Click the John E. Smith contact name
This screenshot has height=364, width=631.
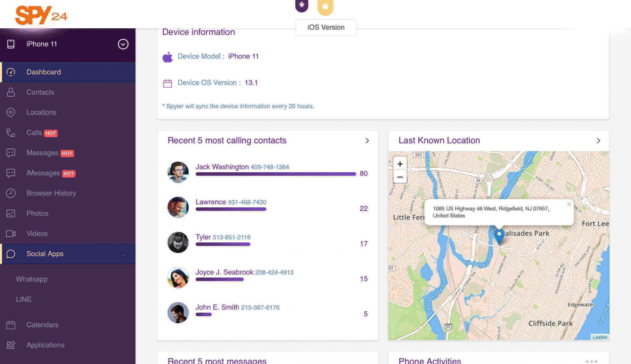217,307
